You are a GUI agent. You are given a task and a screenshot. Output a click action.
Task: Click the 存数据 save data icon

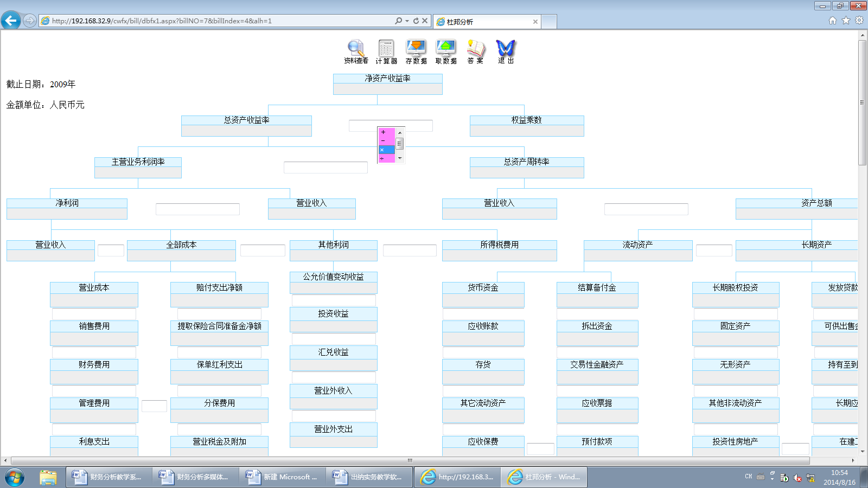pos(416,52)
